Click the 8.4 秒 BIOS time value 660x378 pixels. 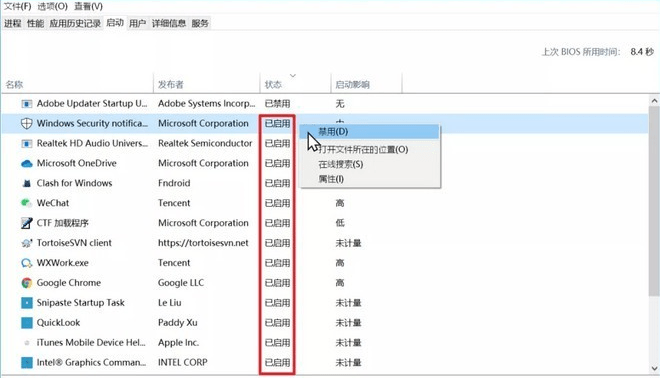[641, 52]
